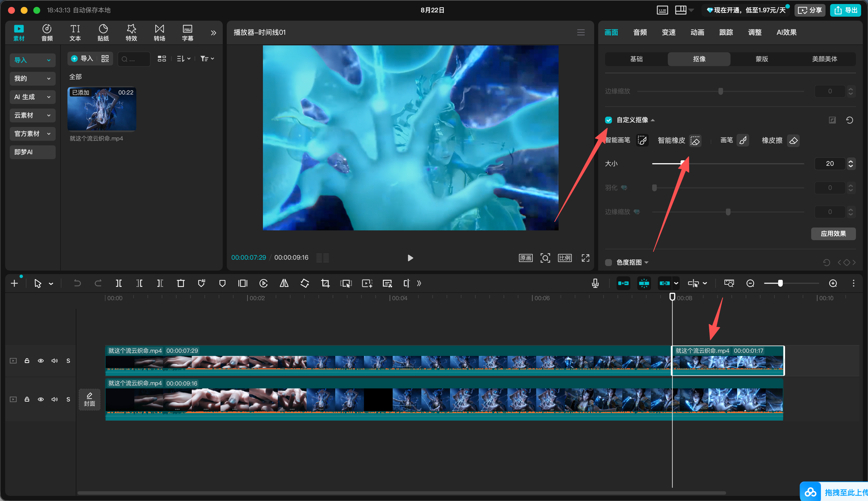Click the 比例 aspect ratio button
The image size is (868, 501).
tap(564, 258)
